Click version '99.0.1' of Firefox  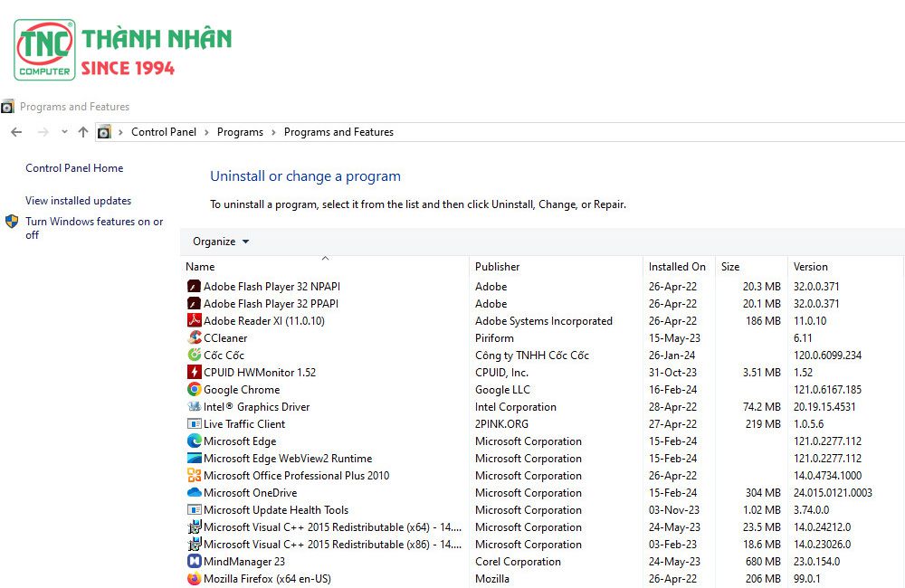click(x=807, y=579)
